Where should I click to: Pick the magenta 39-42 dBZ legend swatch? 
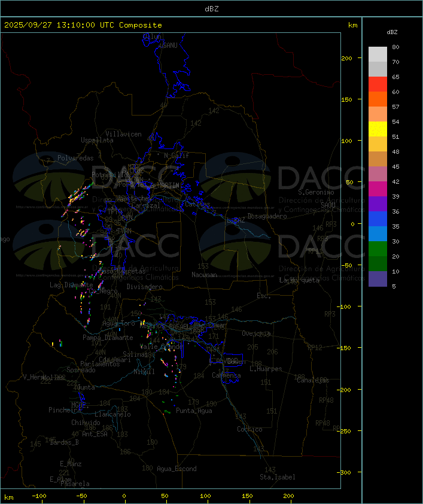tap(378, 189)
